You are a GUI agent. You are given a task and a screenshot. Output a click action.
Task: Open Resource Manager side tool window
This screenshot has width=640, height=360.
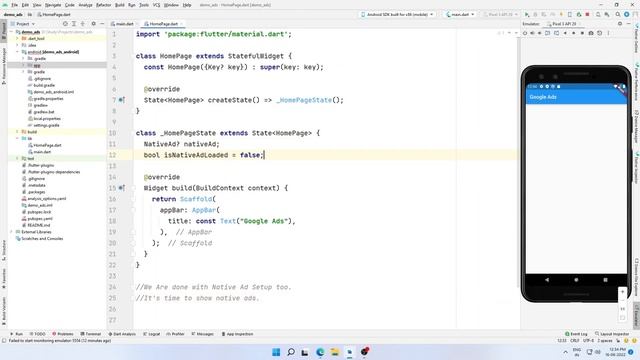(4, 65)
